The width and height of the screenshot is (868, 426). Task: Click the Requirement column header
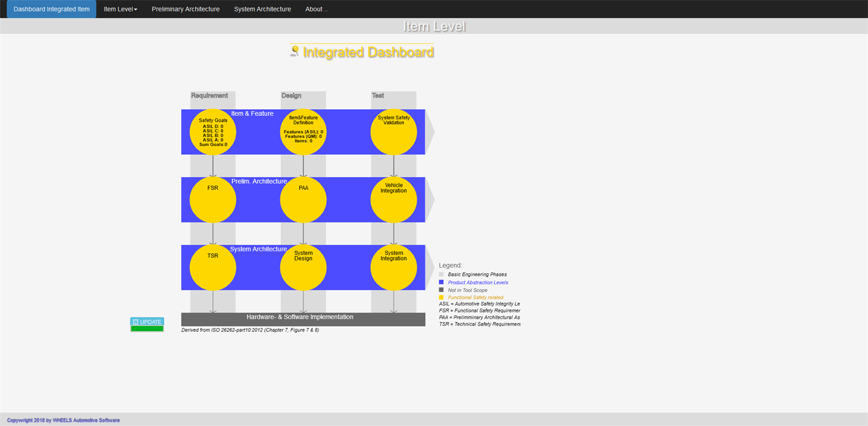[210, 95]
